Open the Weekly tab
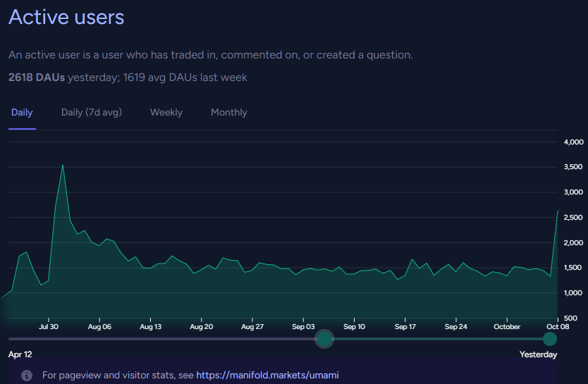Image resolution: width=588 pixels, height=384 pixels. [x=166, y=113]
